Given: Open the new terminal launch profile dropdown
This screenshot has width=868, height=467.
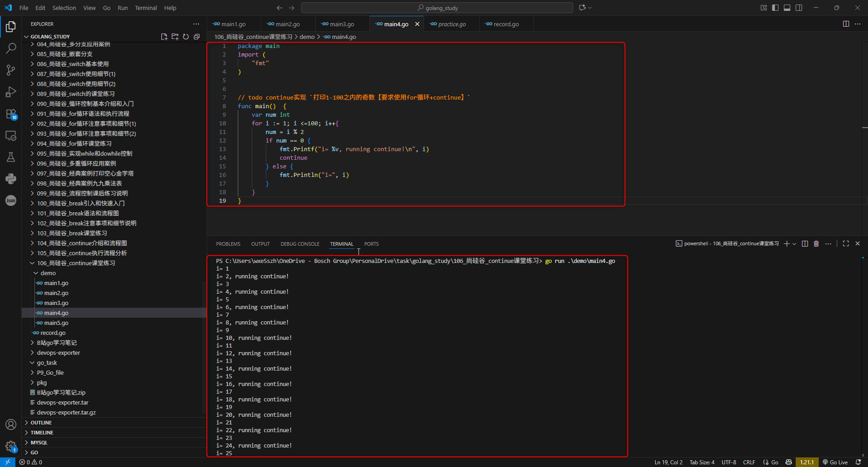Looking at the screenshot, I should (794, 243).
